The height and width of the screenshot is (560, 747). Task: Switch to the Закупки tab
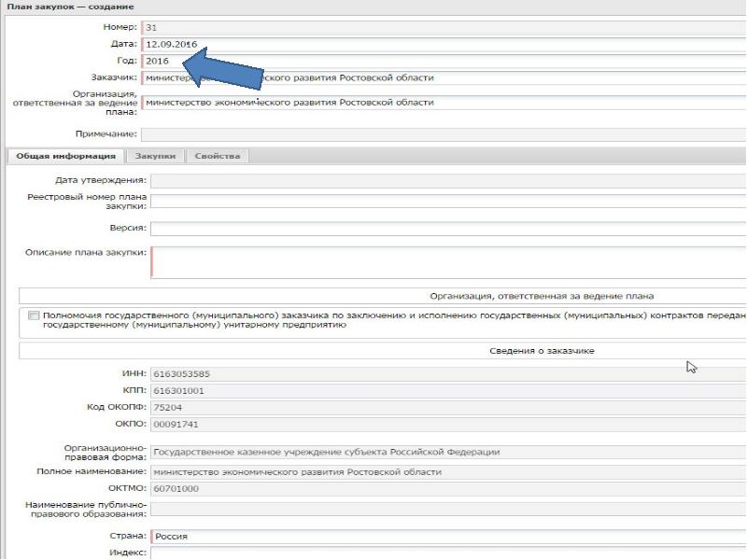(x=155, y=156)
